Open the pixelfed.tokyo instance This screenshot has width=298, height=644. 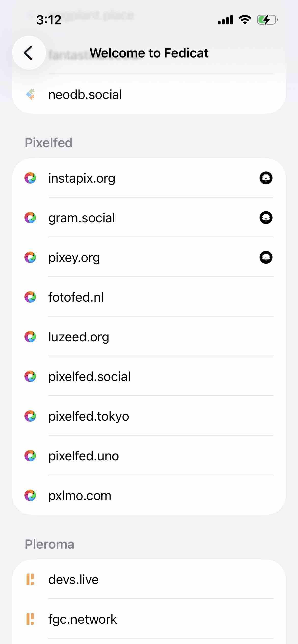coord(89,416)
